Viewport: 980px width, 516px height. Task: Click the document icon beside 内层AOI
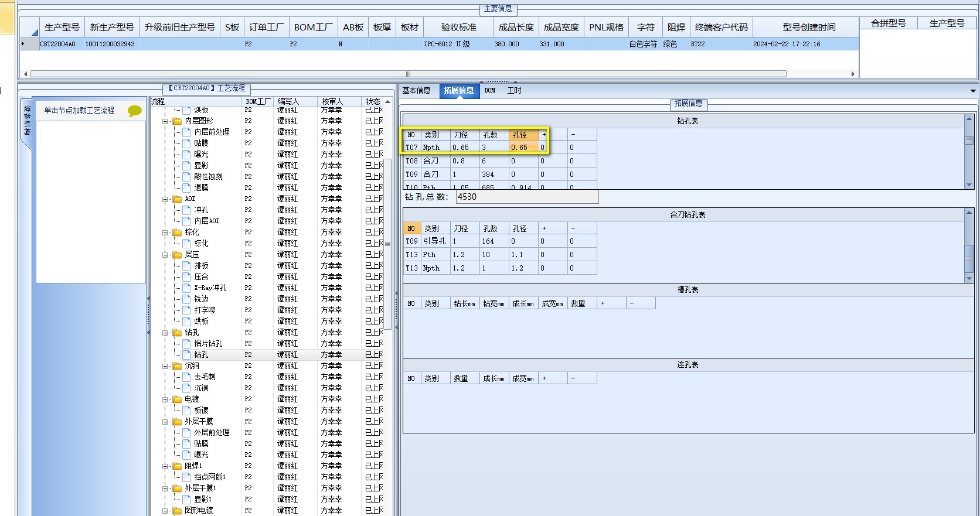pyautogui.click(x=186, y=221)
